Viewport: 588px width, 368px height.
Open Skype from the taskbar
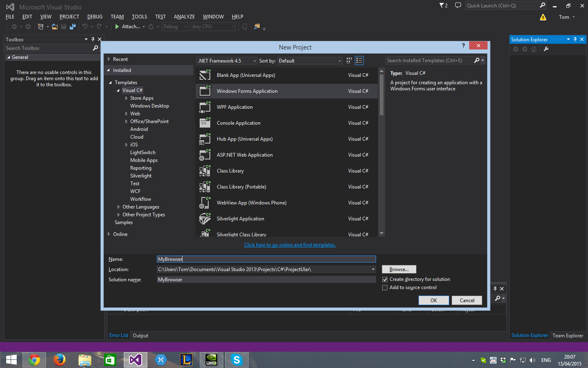(x=237, y=360)
